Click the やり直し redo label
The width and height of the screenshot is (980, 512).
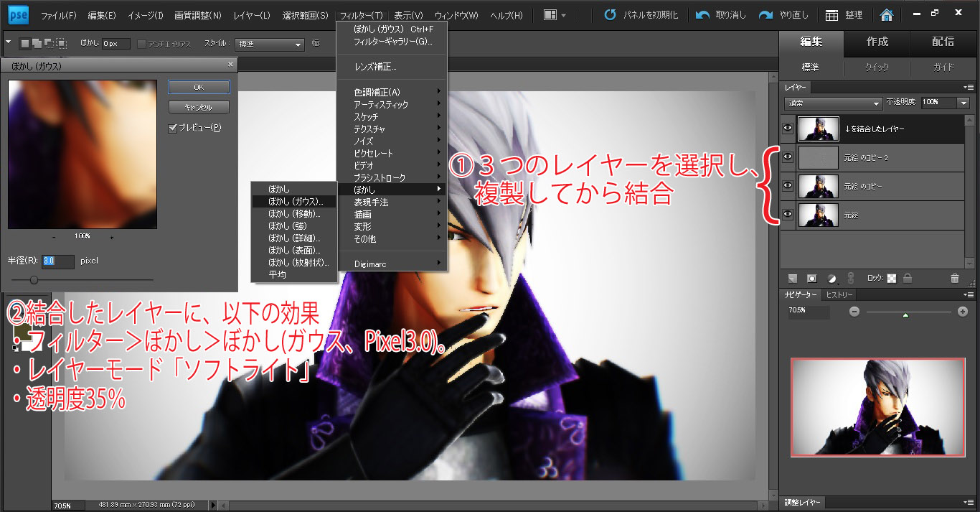(x=795, y=15)
